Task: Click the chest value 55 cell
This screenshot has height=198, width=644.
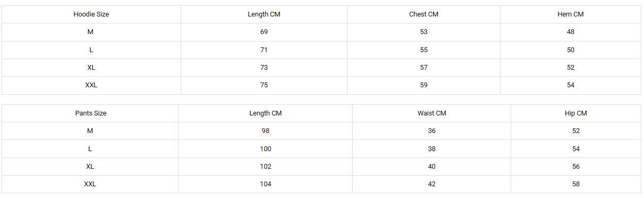Action: tap(423, 50)
